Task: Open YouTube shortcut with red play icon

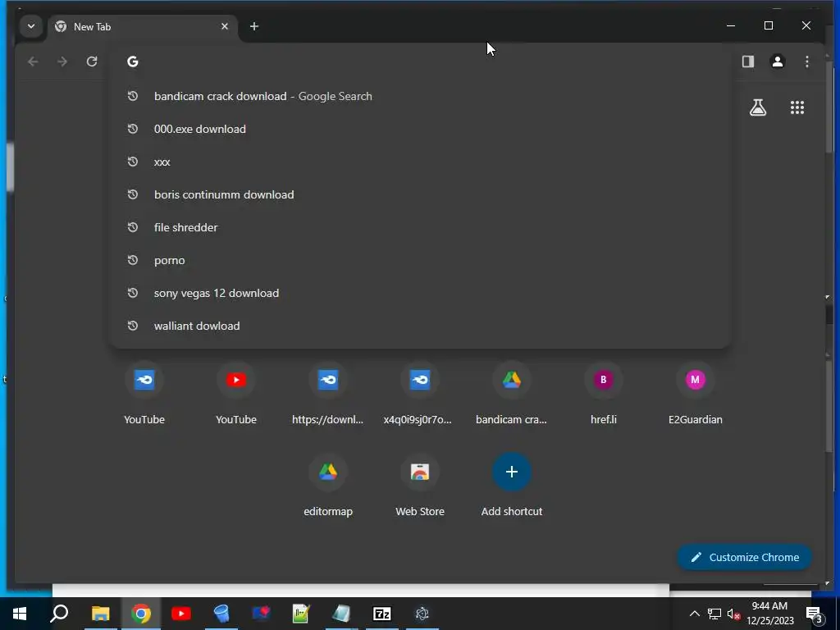Action: click(236, 394)
